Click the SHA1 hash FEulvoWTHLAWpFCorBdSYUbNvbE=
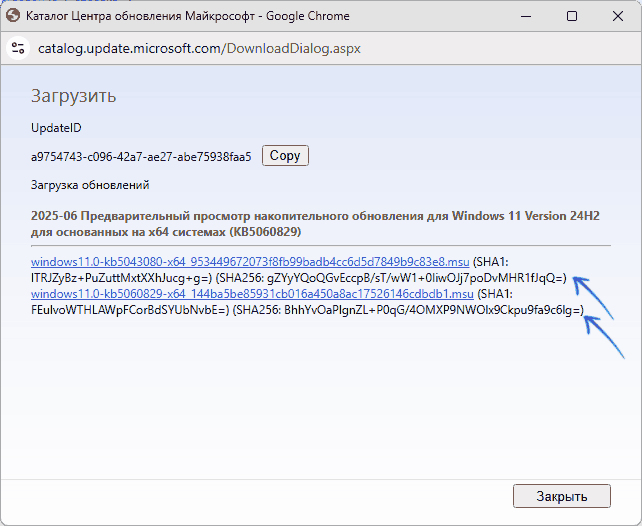This screenshot has height=526, width=642. point(130,310)
